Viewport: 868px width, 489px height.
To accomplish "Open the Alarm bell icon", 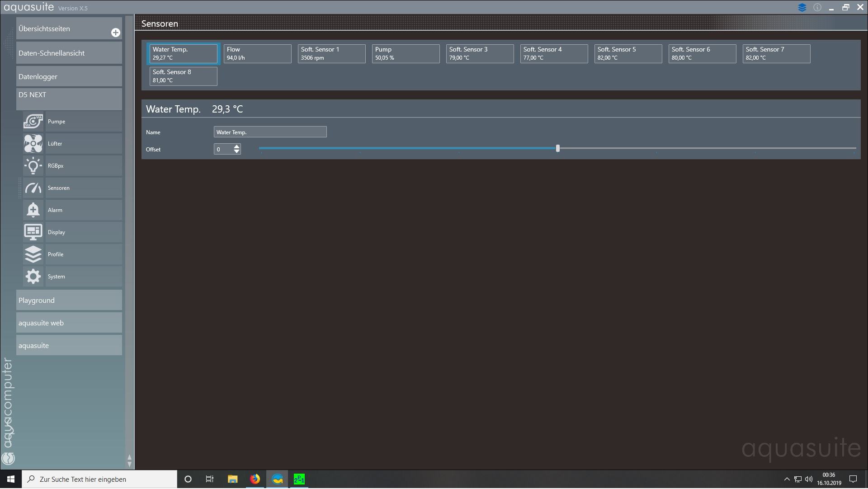I will (33, 210).
